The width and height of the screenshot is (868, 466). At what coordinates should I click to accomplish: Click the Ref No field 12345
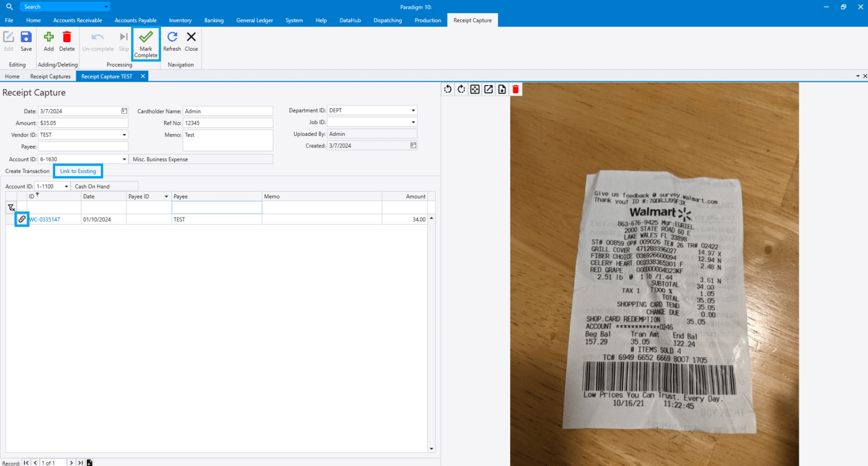pos(228,123)
